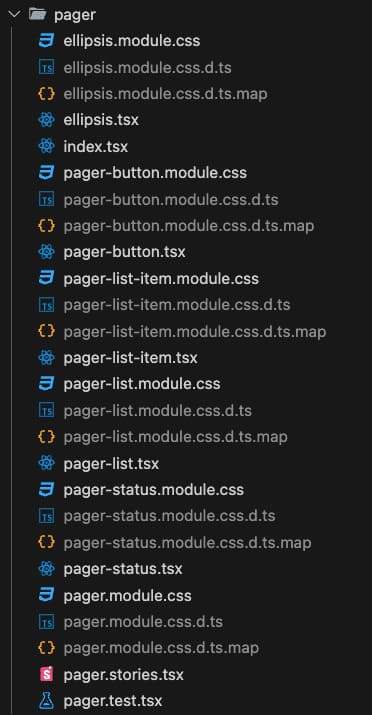Viewport: 372px width, 715px height.
Task: Open pager.stories.tsx file
Action: (x=124, y=674)
